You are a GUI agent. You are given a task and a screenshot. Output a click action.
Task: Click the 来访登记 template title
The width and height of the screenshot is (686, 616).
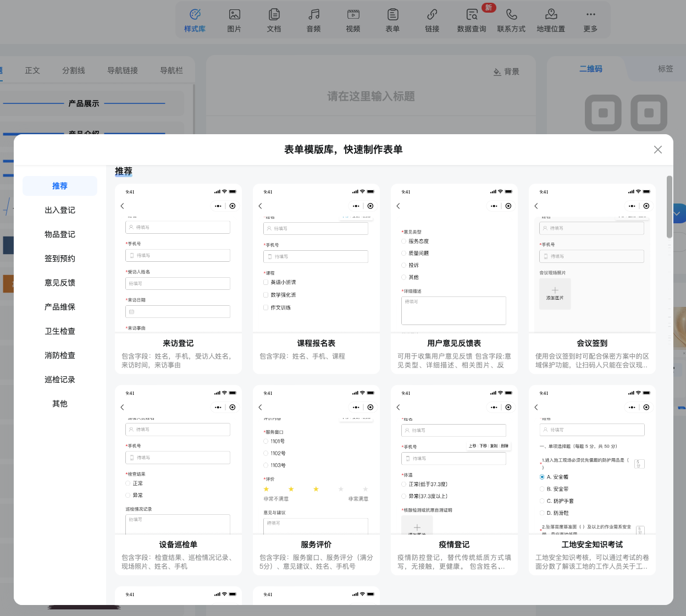pos(178,343)
